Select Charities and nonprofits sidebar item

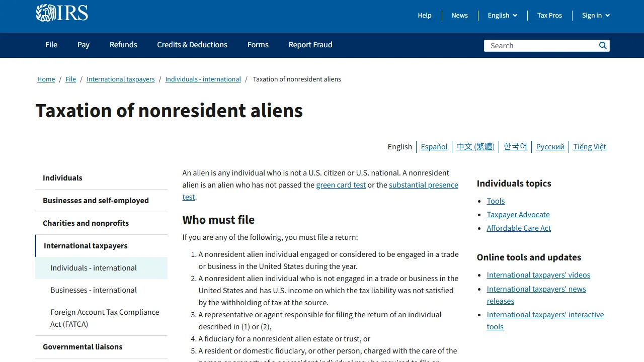101,223
